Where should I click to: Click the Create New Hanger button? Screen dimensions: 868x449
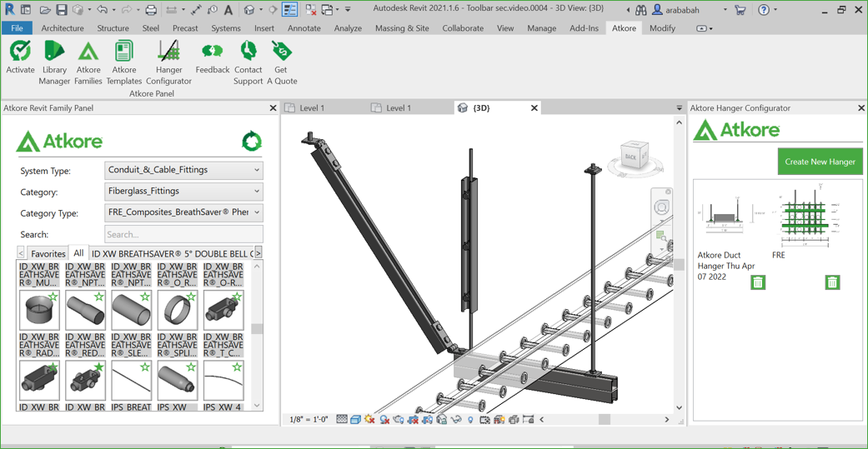click(819, 162)
